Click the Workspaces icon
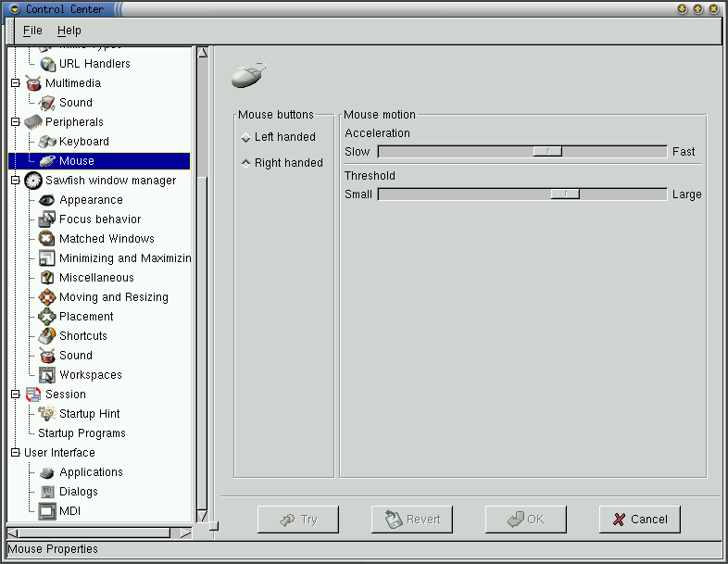 [x=47, y=375]
